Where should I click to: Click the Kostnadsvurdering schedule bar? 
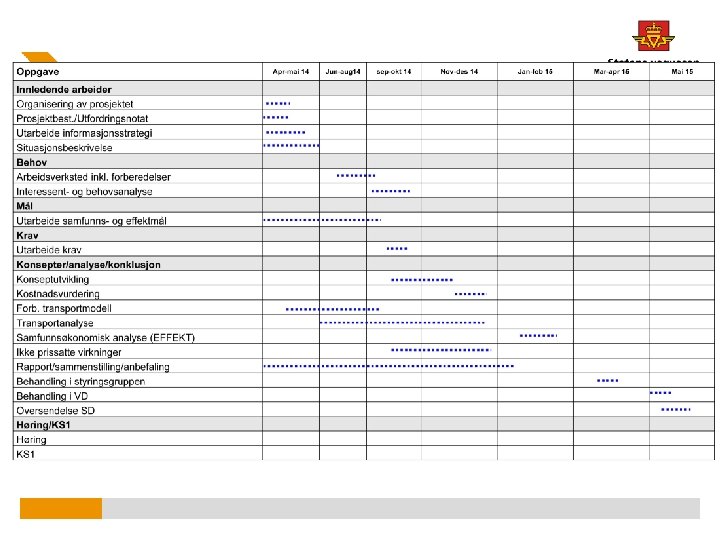click(x=471, y=294)
